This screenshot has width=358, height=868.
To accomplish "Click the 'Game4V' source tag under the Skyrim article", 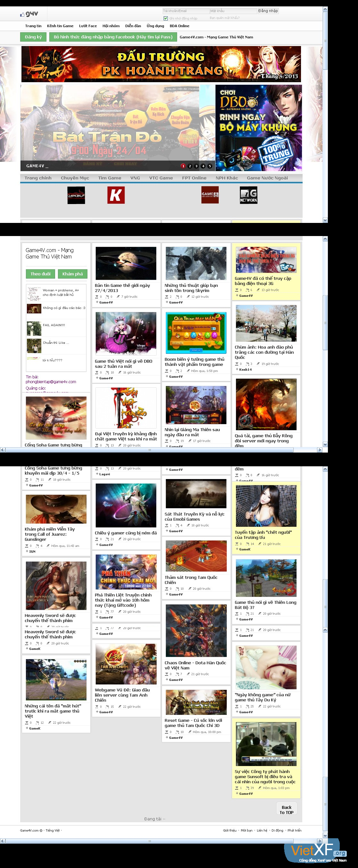I will pyautogui.click(x=176, y=302).
